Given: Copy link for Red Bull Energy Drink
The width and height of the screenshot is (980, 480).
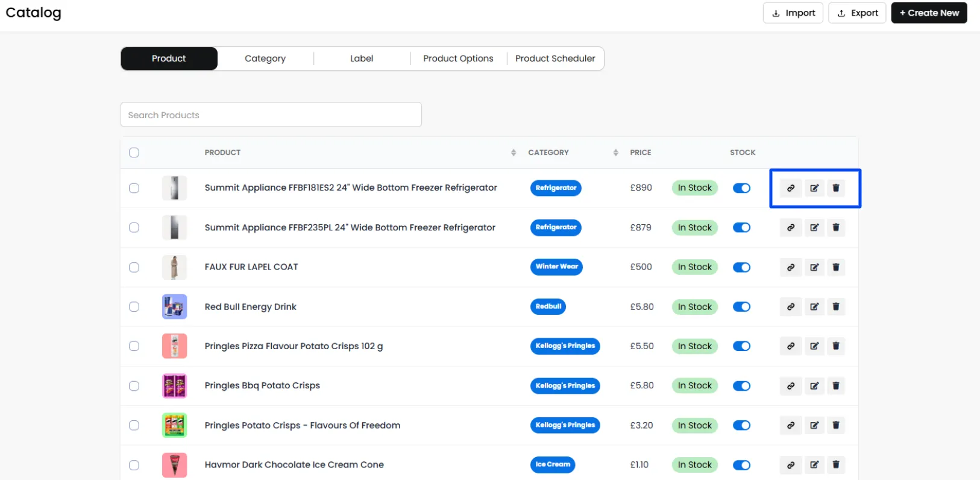Looking at the screenshot, I should tap(791, 306).
